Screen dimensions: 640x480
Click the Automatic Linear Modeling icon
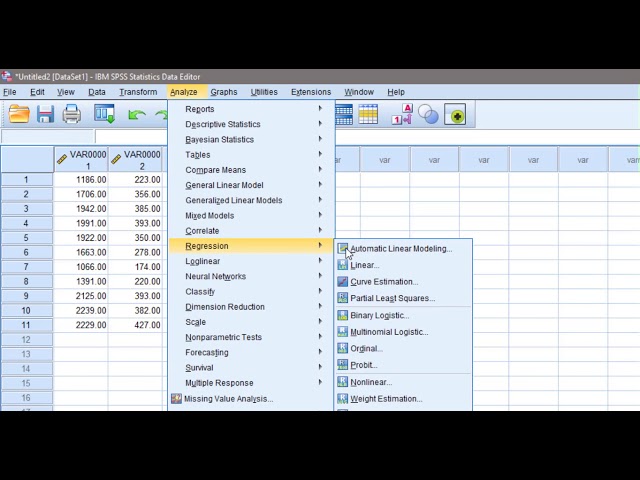pyautogui.click(x=342, y=249)
